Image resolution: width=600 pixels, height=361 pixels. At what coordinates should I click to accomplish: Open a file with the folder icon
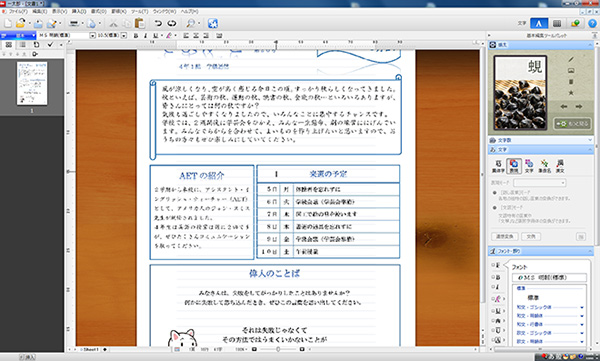[21, 23]
